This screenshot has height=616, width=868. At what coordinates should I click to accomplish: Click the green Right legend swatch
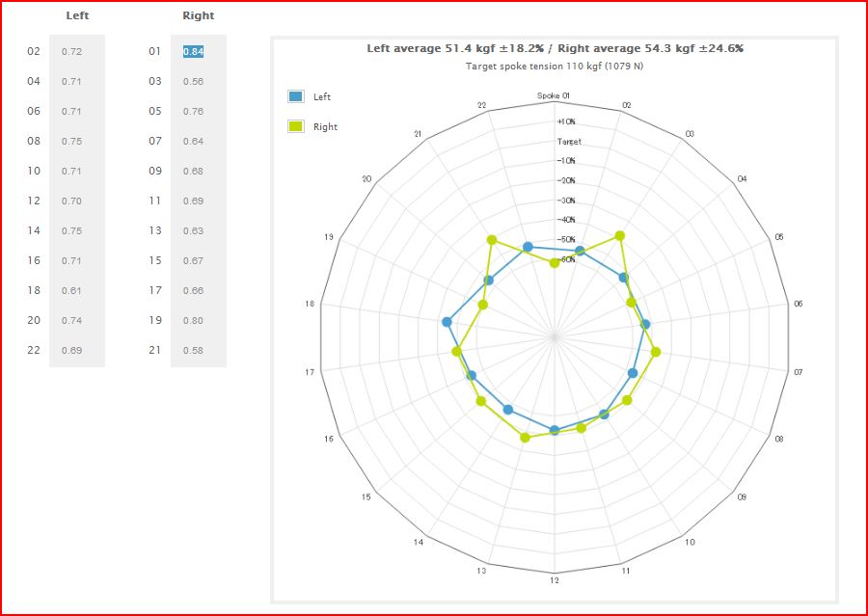[296, 126]
